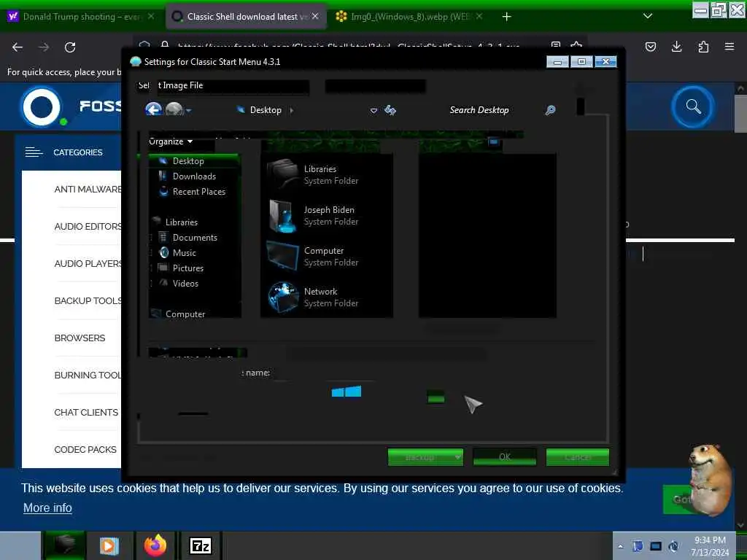Select the Joseph Biden text in file list
Image resolution: width=747 pixels, height=560 pixels.
tap(329, 210)
